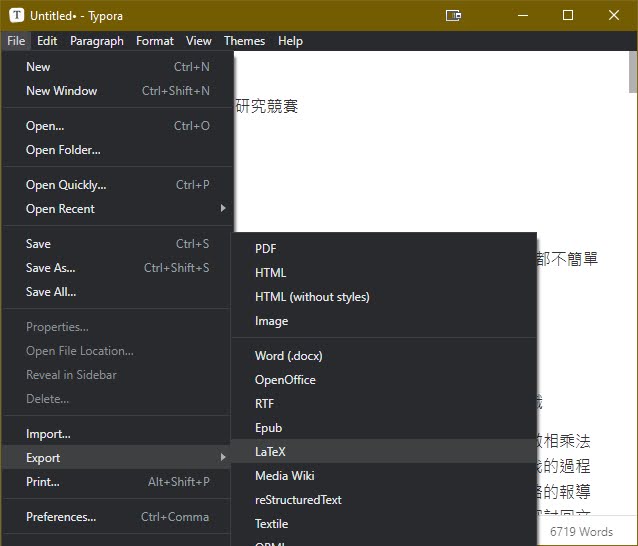The image size is (638, 546).
Task: Open the File menu
Action: pyautogui.click(x=16, y=41)
